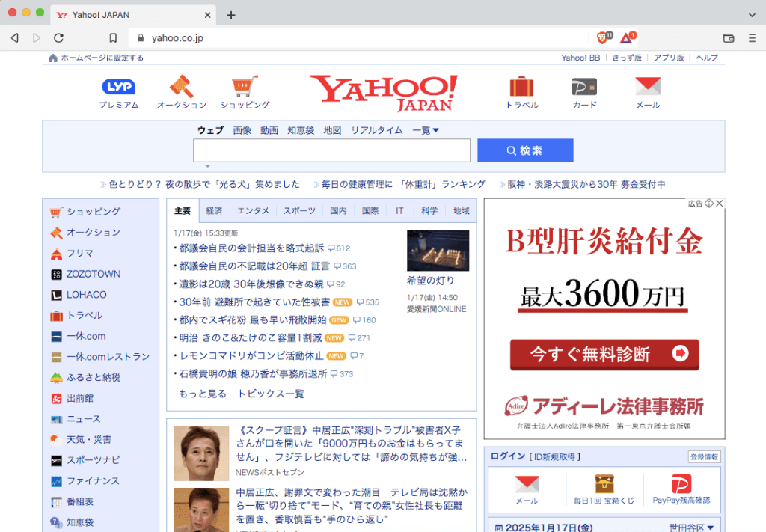Close the advertisement with X icon
The width and height of the screenshot is (766, 532).
[x=719, y=204]
